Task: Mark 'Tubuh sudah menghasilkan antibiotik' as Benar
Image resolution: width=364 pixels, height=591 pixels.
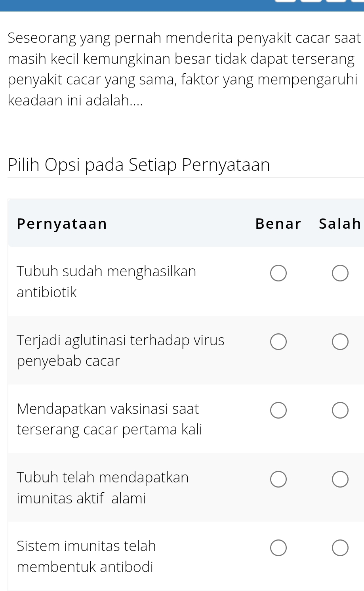Action: point(278,274)
